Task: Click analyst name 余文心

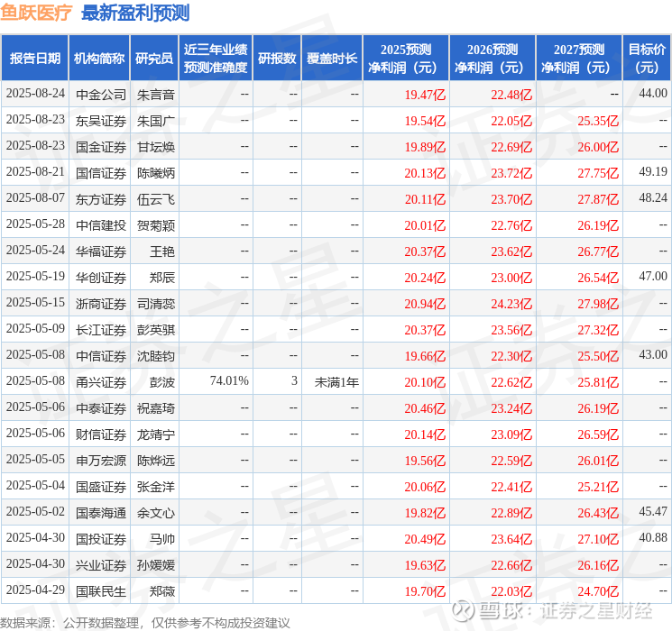Action: tap(155, 513)
